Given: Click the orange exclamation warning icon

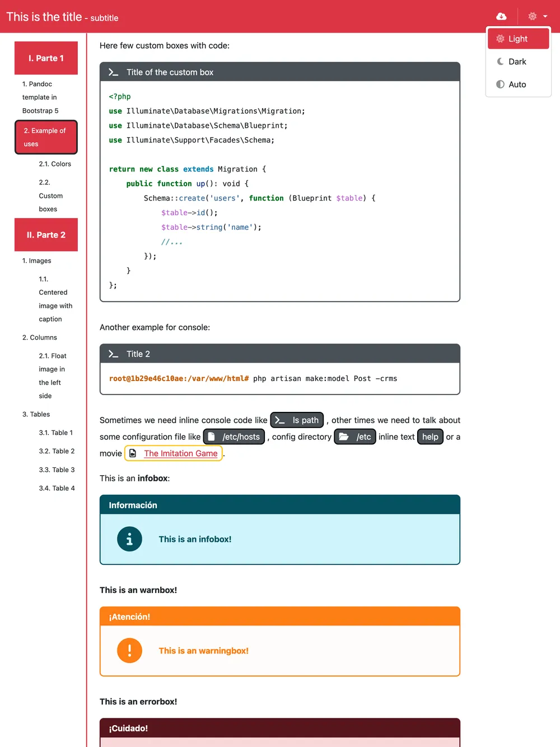Looking at the screenshot, I should (x=129, y=651).
